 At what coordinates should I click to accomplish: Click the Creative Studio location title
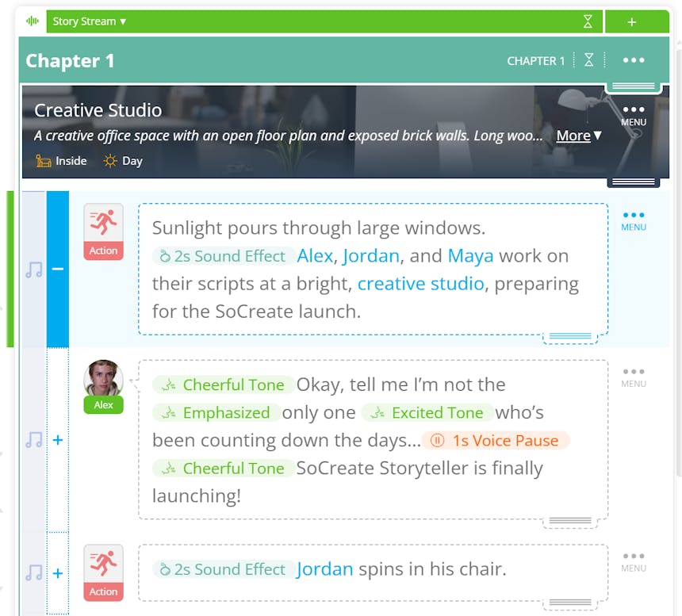[x=98, y=110]
